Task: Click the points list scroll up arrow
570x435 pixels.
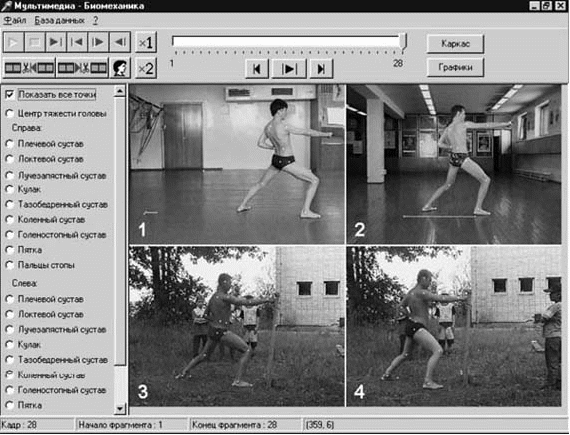Action: click(120, 90)
